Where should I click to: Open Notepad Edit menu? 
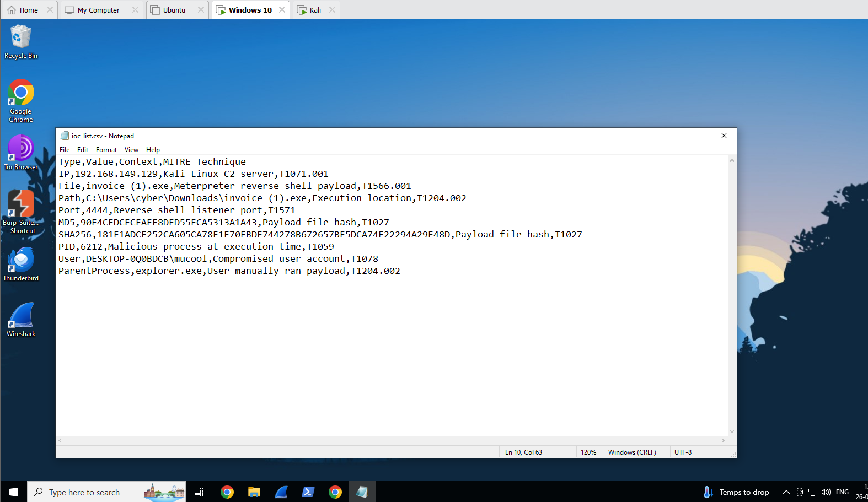[x=83, y=150]
